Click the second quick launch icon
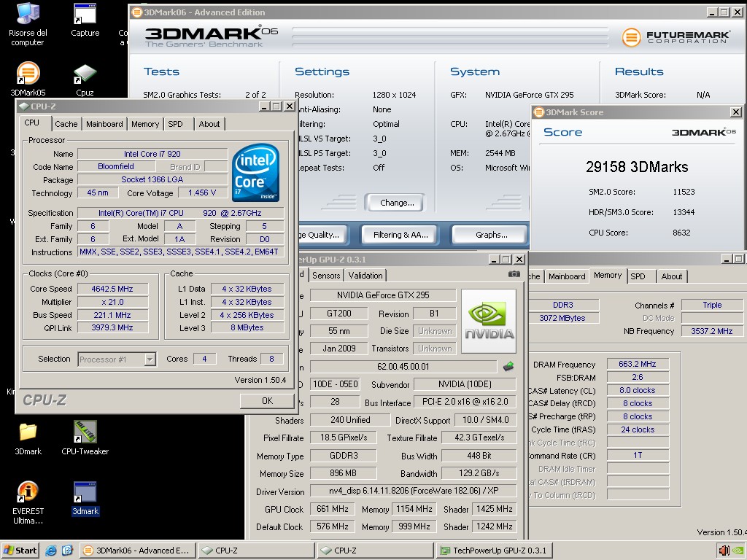This screenshot has height=560, width=747. tap(67, 551)
